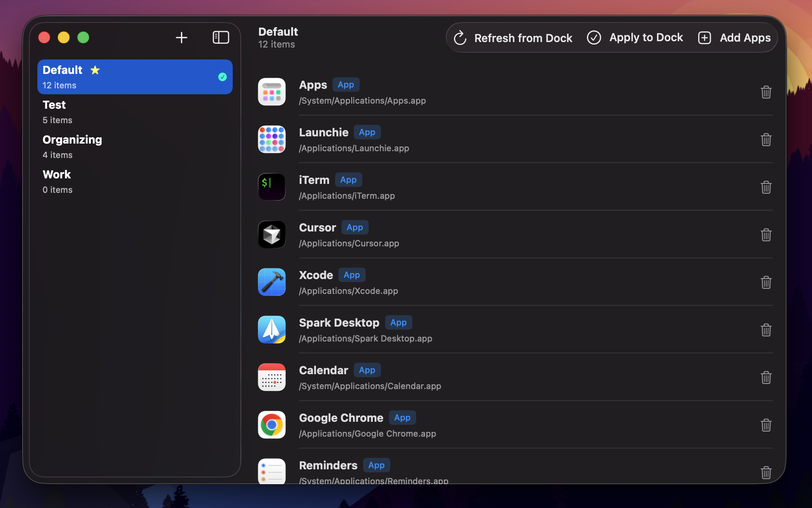Select the Spark Desktop mail icon
This screenshot has height=508, width=812.
271,330
